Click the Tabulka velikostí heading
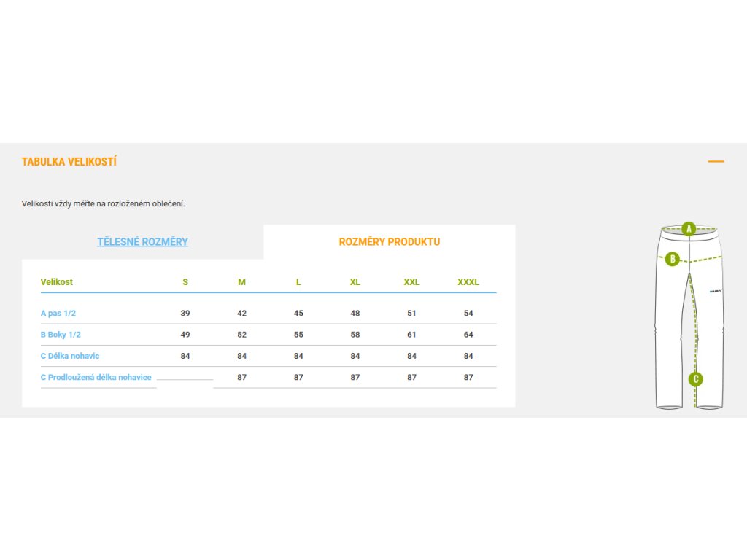Viewport: 747px width, 560px height. click(69, 162)
